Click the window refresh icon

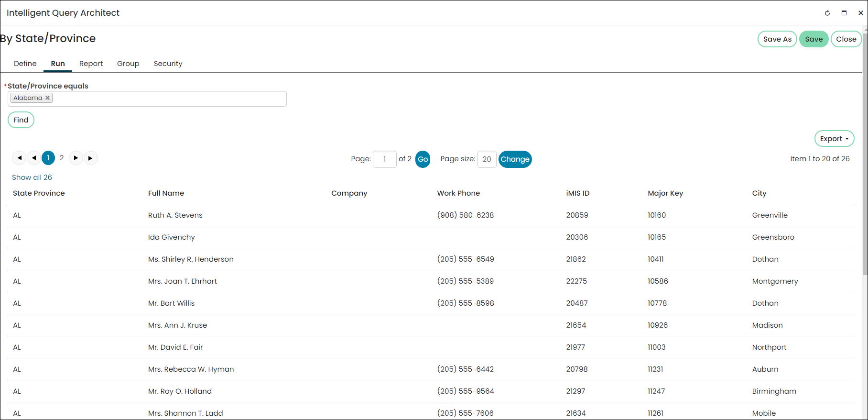click(x=827, y=13)
